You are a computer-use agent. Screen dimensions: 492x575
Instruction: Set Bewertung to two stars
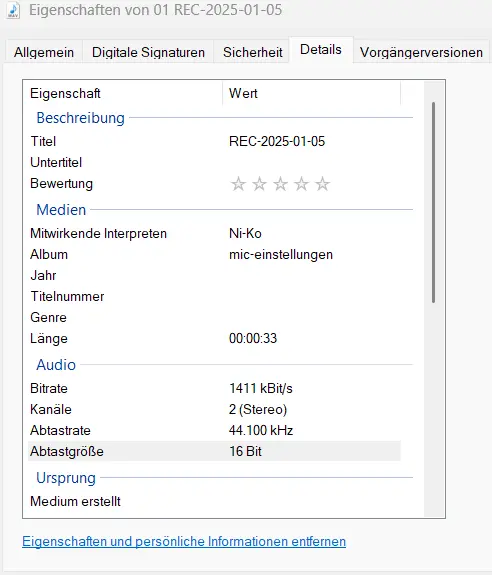pyautogui.click(x=259, y=184)
